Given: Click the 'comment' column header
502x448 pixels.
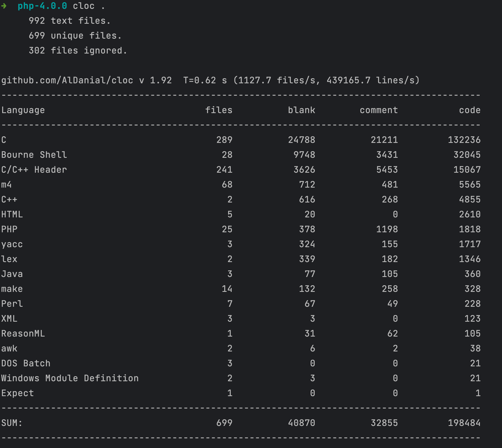Looking at the screenshot, I should click(x=379, y=110).
